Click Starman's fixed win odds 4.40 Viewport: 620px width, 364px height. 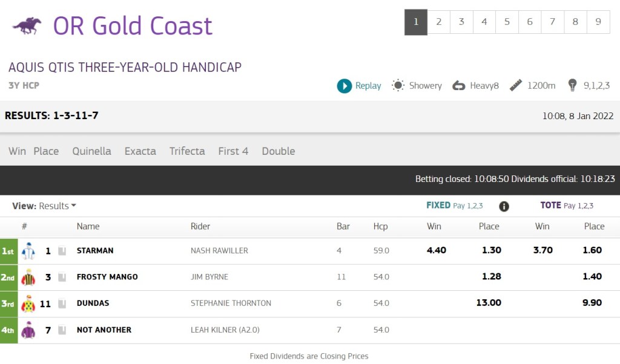[x=436, y=250]
